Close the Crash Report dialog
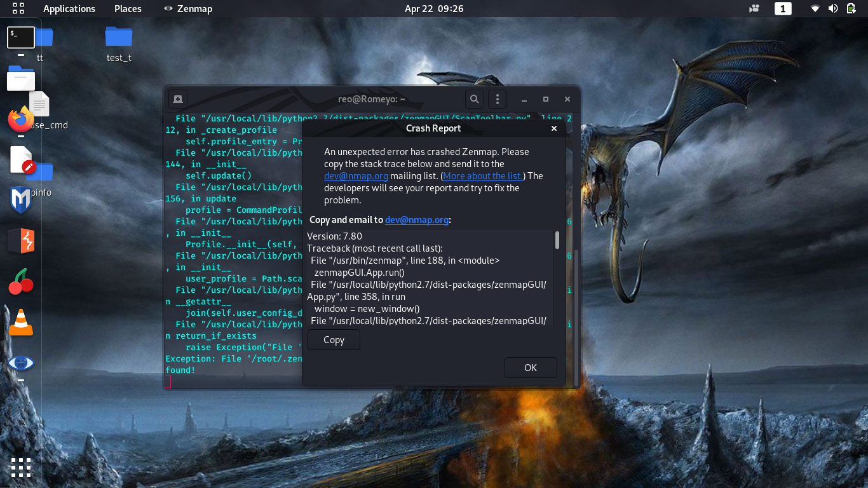868x488 pixels. [x=554, y=128]
